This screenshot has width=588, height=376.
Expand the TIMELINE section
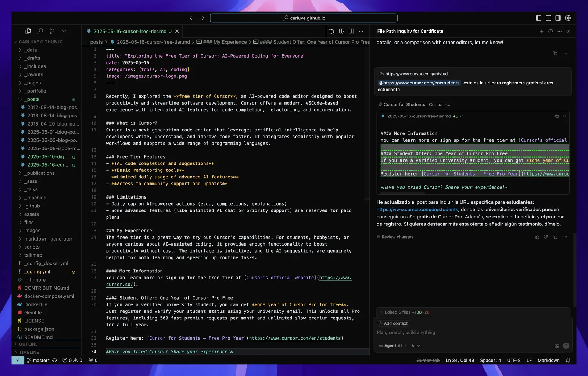(x=47, y=352)
